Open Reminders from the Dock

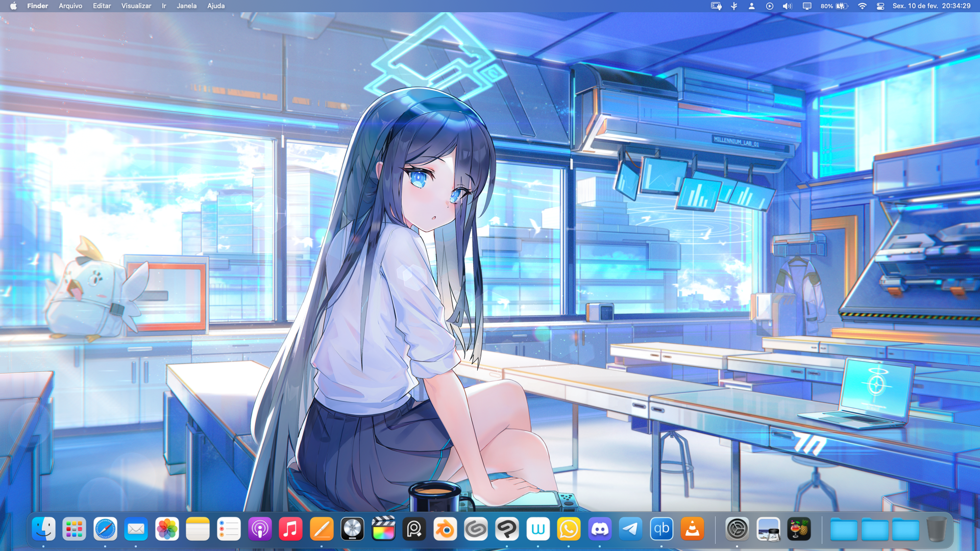229,529
